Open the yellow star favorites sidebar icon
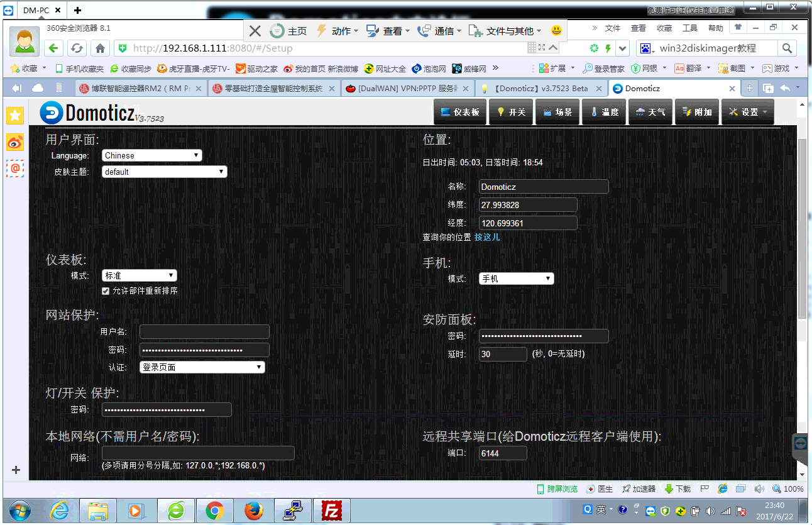812x525 pixels. 15,115
